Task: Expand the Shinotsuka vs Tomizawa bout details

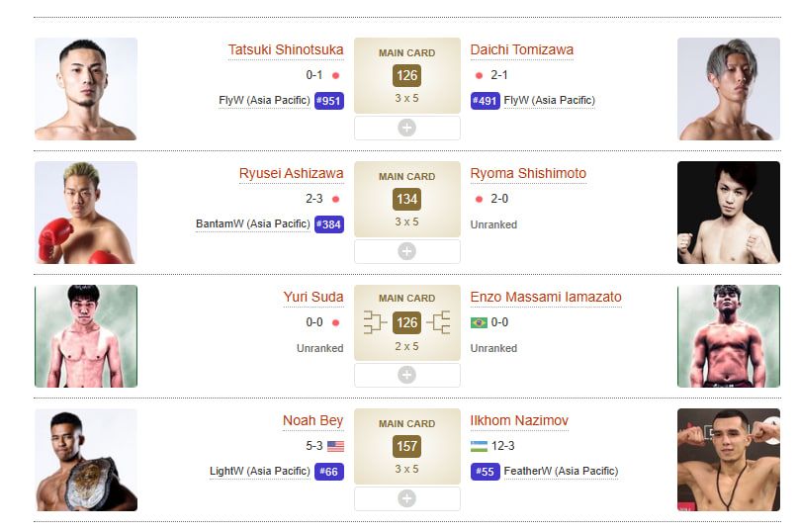Action: click(x=406, y=128)
